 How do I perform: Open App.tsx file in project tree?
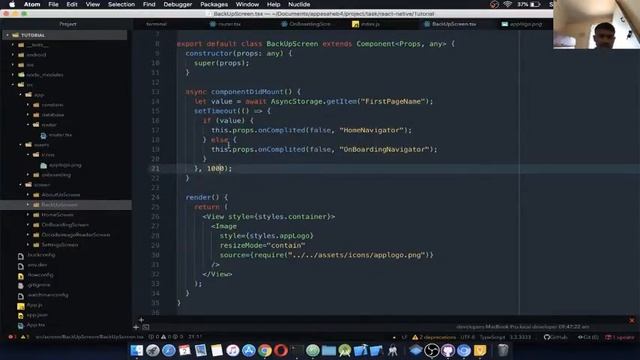click(x=36, y=325)
